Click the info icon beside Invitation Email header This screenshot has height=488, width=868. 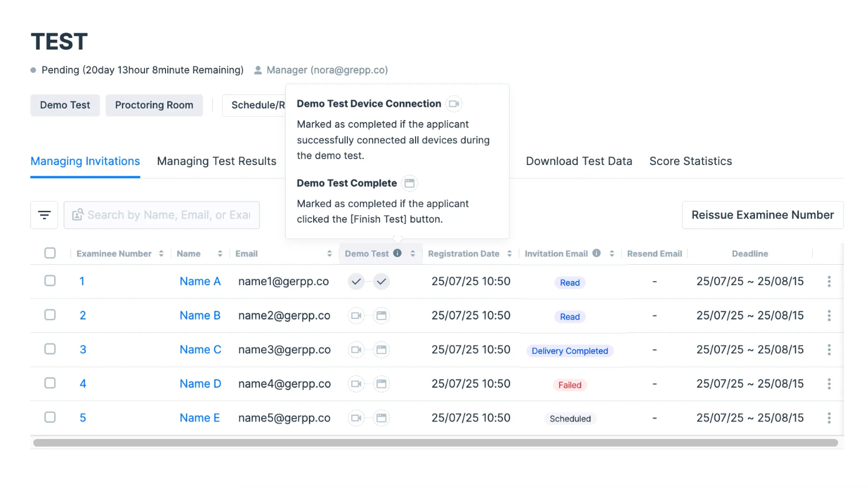coord(596,253)
